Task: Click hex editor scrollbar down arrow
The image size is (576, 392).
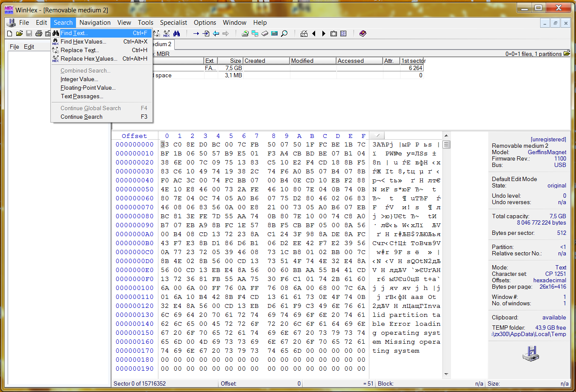Action: pyautogui.click(x=446, y=374)
